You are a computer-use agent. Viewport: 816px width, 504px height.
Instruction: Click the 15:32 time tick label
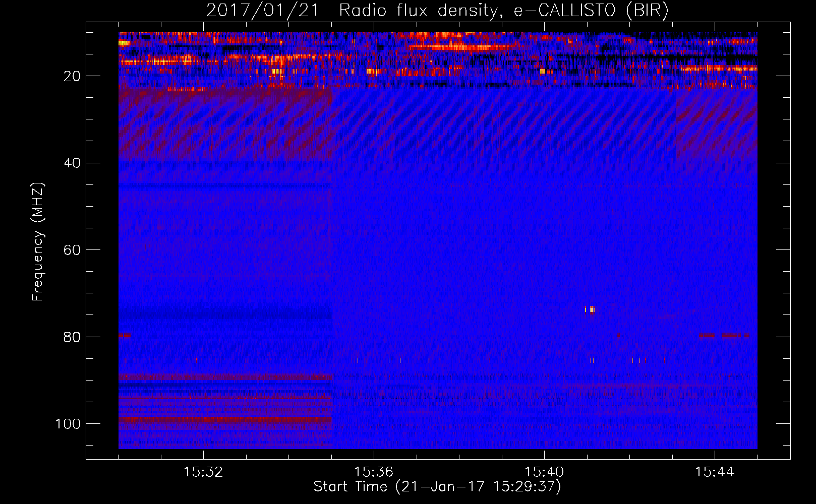[203, 472]
